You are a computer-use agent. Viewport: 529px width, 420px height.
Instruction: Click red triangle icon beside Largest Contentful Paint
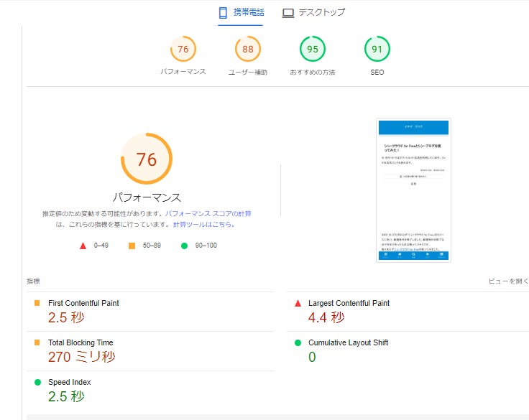point(298,303)
